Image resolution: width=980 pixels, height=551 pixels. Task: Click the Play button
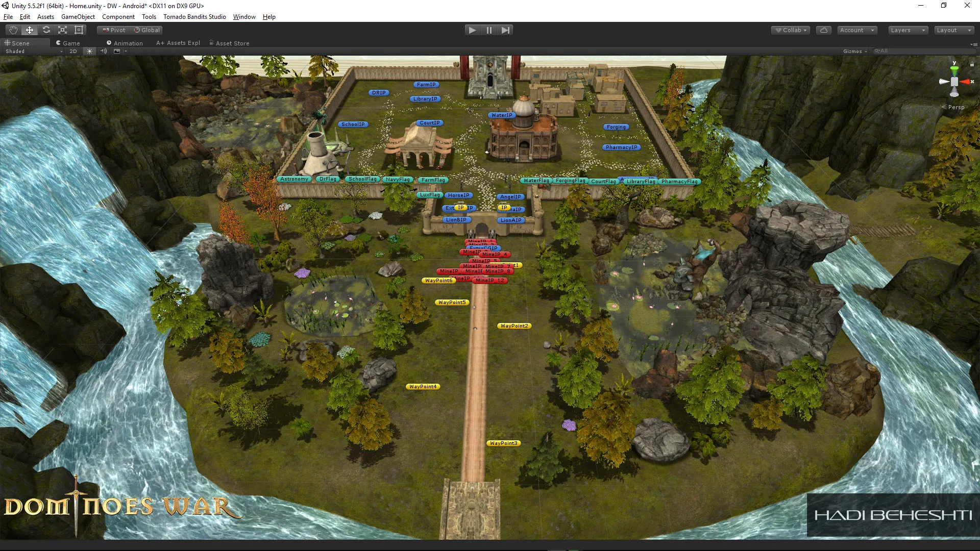coord(473,30)
